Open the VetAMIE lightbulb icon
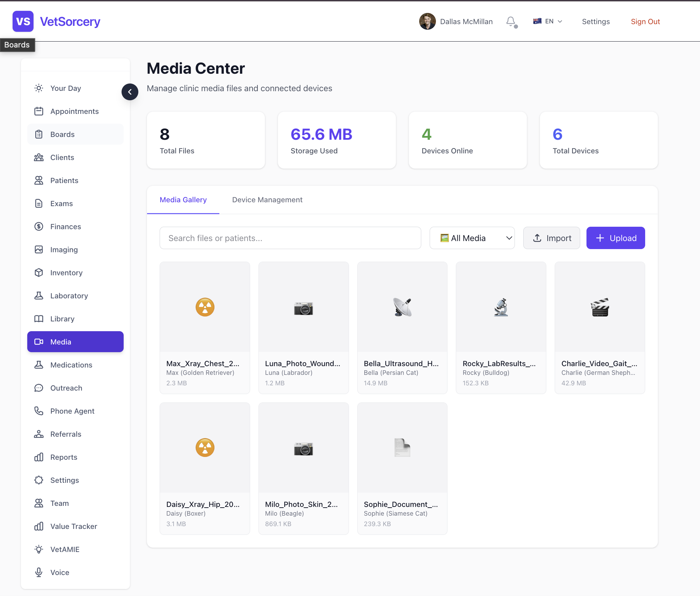 click(39, 549)
